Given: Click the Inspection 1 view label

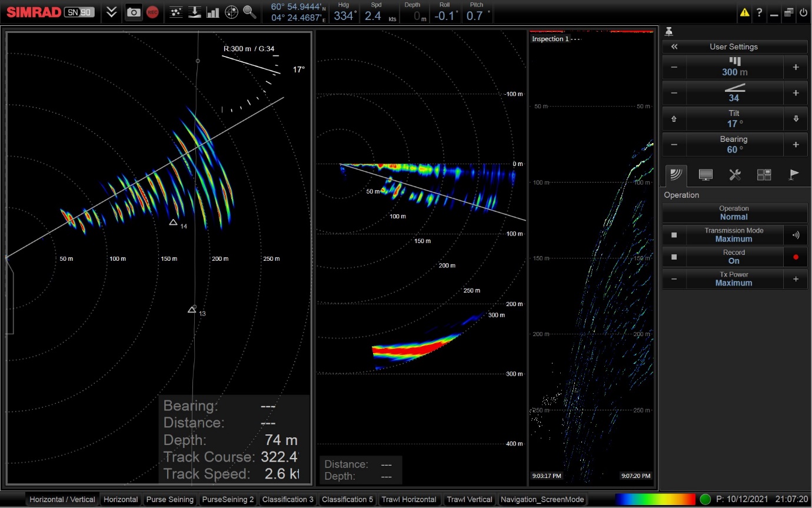Looking at the screenshot, I should pos(551,39).
